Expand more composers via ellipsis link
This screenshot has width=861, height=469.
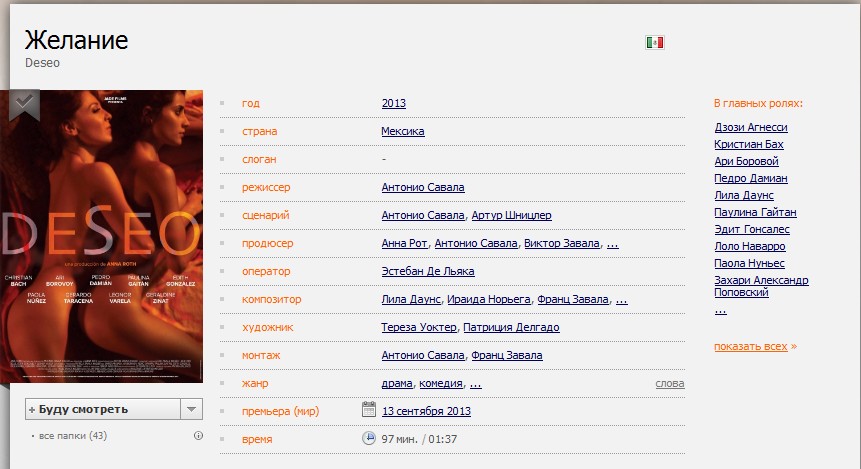tap(622, 300)
